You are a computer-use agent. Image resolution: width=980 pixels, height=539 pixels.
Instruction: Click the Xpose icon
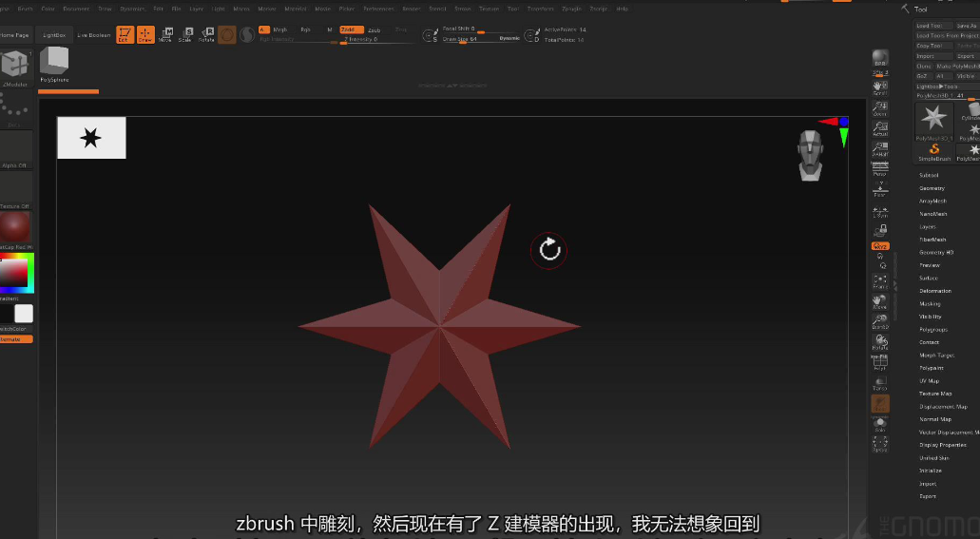880,445
